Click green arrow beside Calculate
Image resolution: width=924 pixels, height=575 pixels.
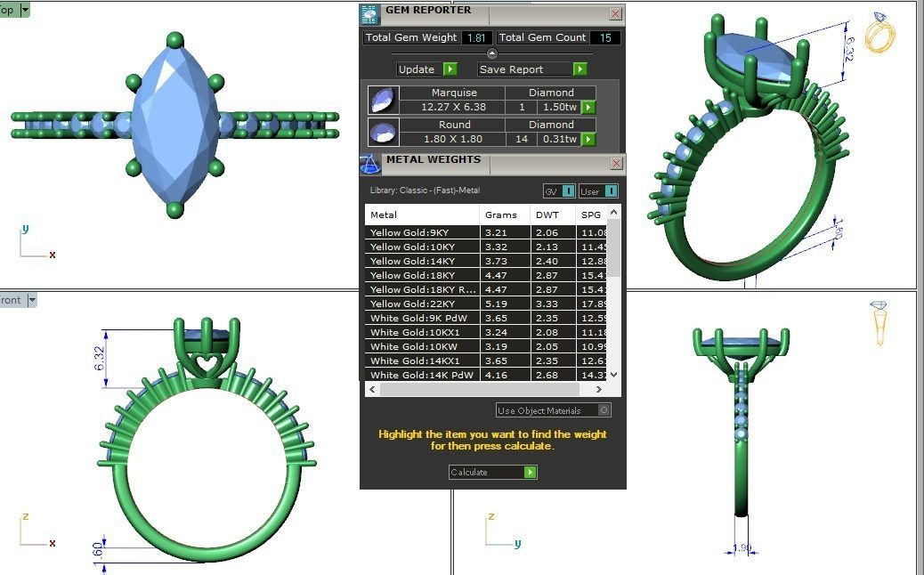(531, 472)
